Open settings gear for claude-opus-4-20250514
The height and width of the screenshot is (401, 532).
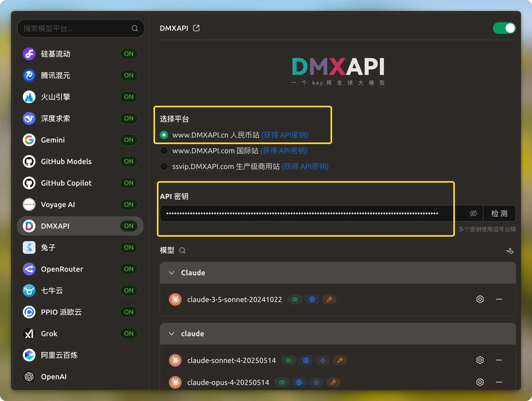click(x=480, y=382)
